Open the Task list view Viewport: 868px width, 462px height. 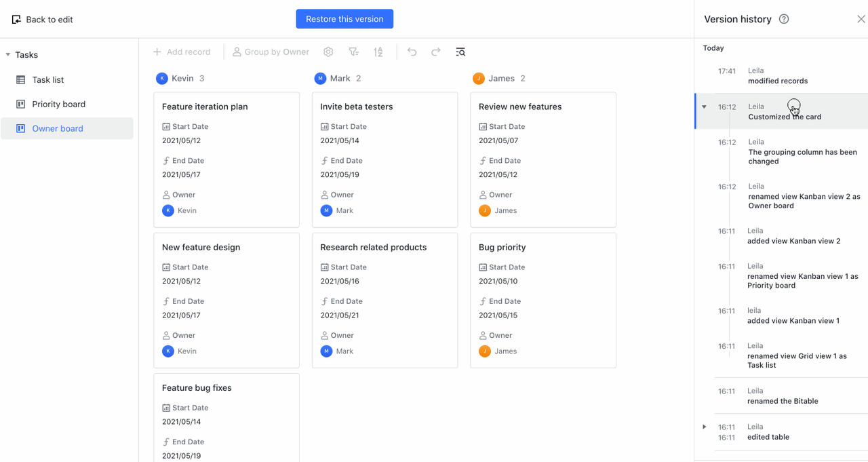tap(48, 80)
